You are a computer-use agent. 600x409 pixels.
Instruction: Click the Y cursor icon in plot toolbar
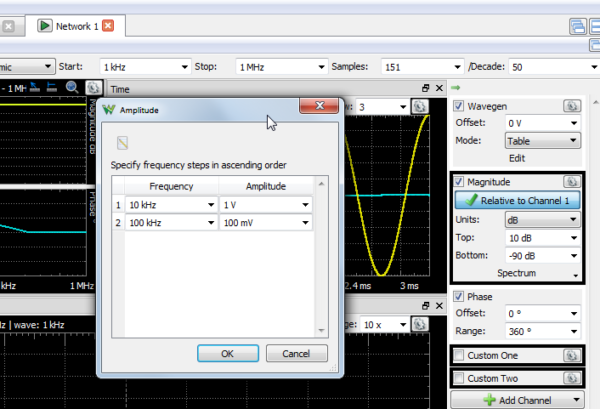52,88
